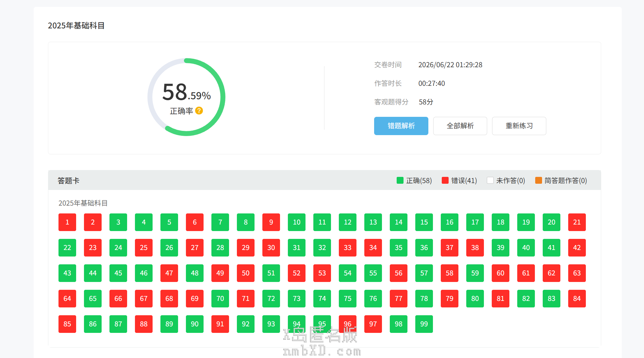
Task: Open question 30 tile
Action: pyautogui.click(x=271, y=248)
